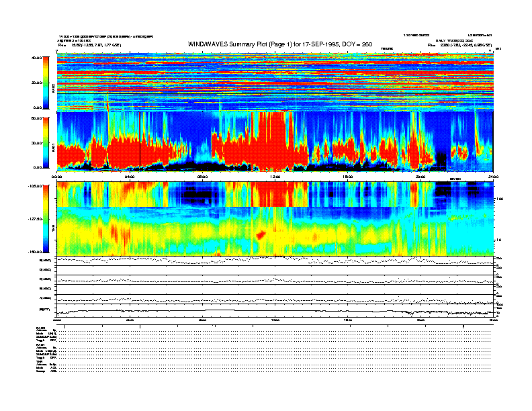
Task: Click the 12:00 time tick under RAD1 panel
Action: tap(275, 177)
